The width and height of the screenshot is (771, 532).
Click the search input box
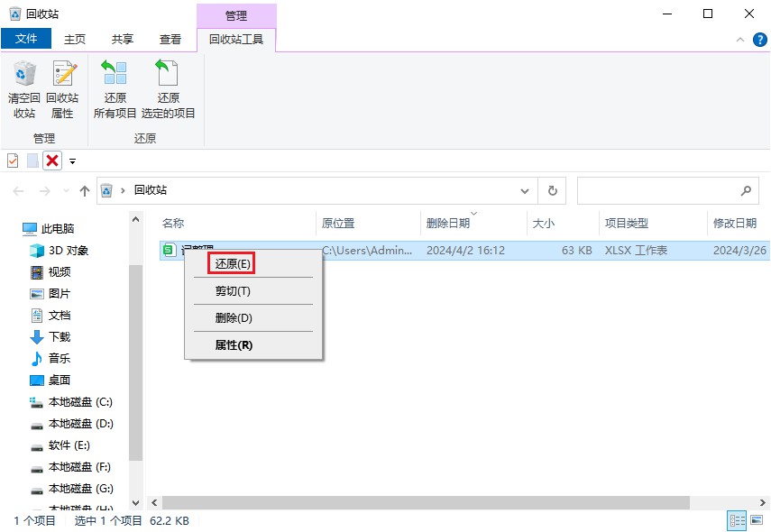[658, 191]
